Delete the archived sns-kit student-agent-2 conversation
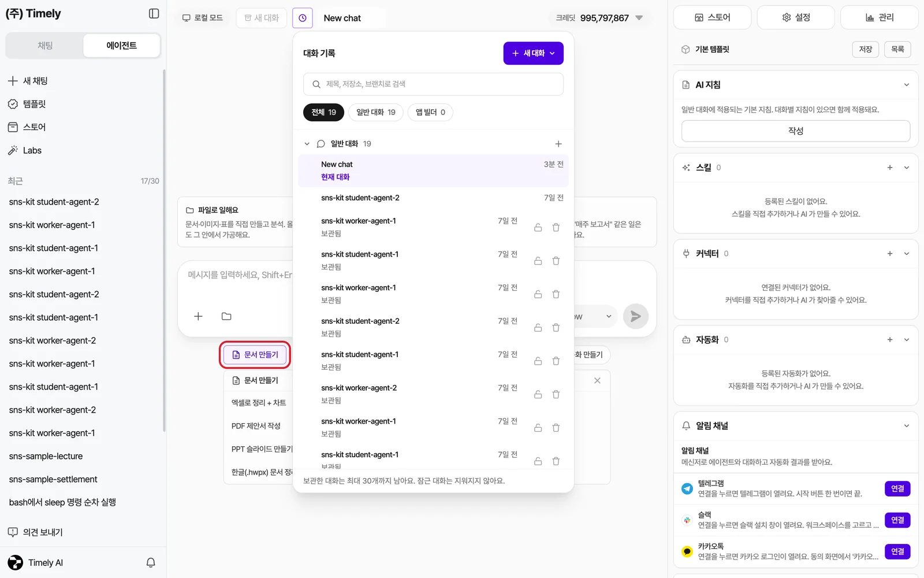 tap(556, 328)
